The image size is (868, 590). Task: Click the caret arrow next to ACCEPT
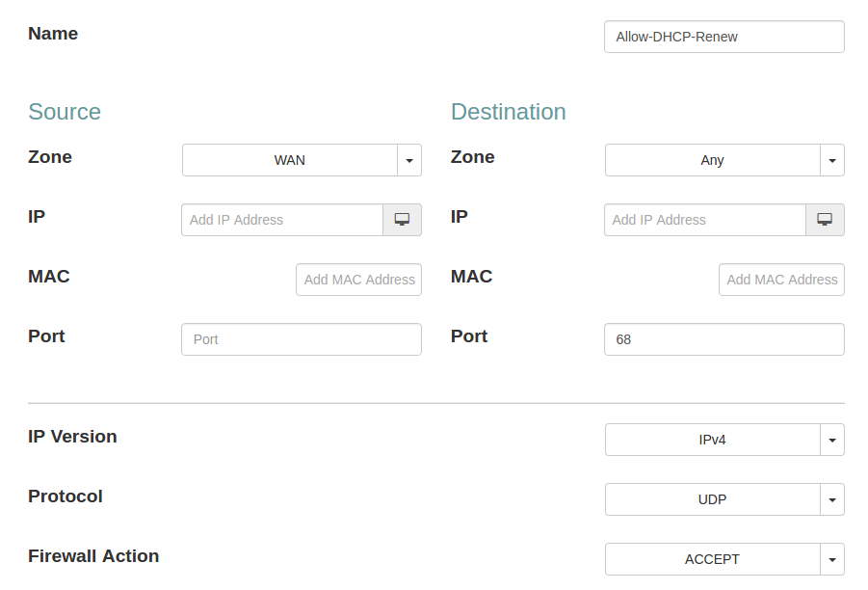pos(832,559)
